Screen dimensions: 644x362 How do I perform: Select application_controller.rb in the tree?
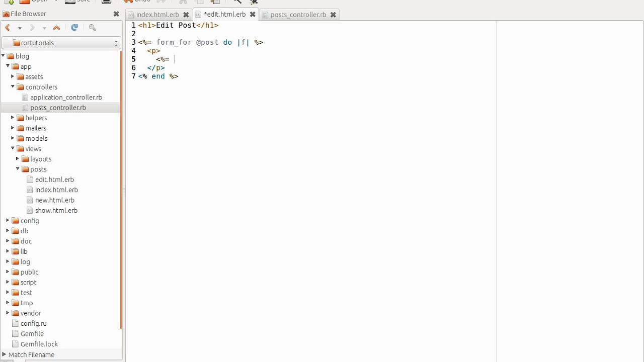(x=66, y=97)
